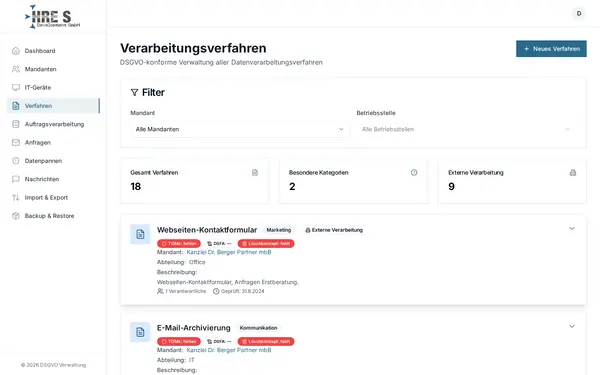Click the Neues Verfahren button

click(x=551, y=49)
